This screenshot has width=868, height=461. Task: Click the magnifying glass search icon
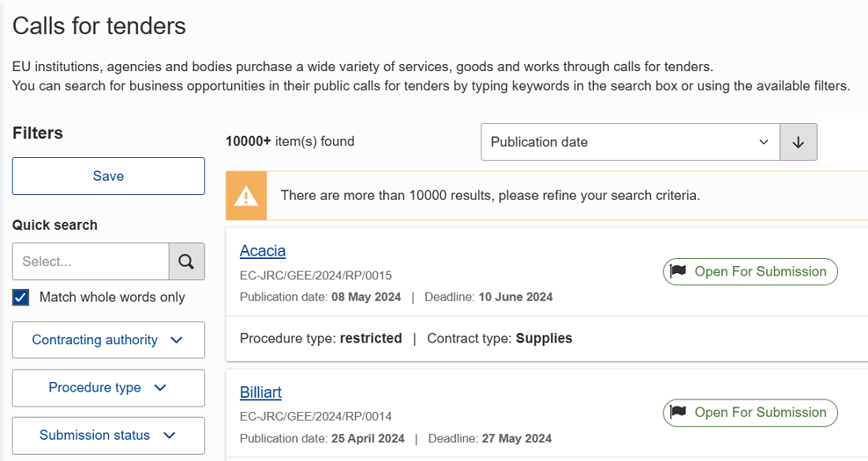(186, 261)
